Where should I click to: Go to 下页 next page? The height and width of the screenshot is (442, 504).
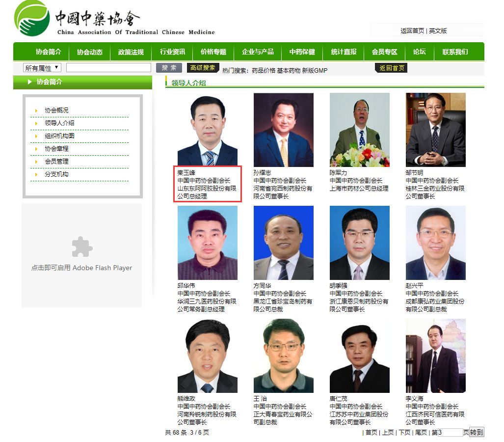404,432
